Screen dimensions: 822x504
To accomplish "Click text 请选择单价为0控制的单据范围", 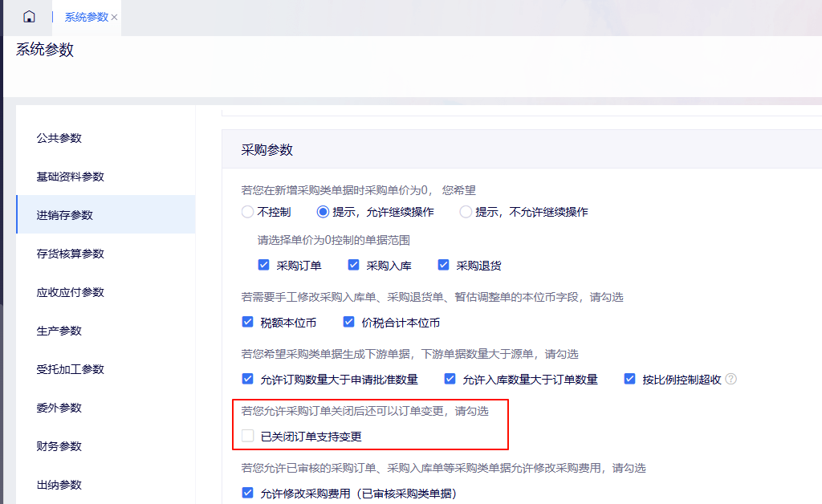I will click(x=333, y=241).
